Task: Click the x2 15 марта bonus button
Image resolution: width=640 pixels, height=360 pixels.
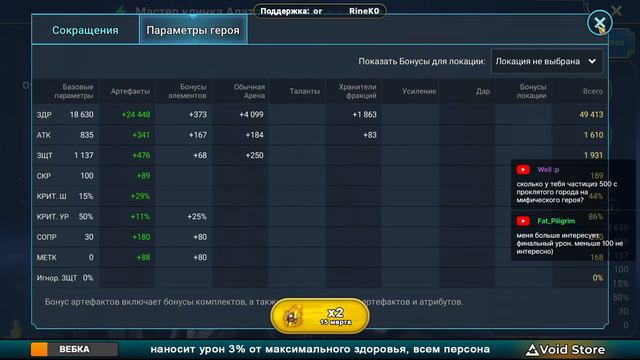Action: 320,316
